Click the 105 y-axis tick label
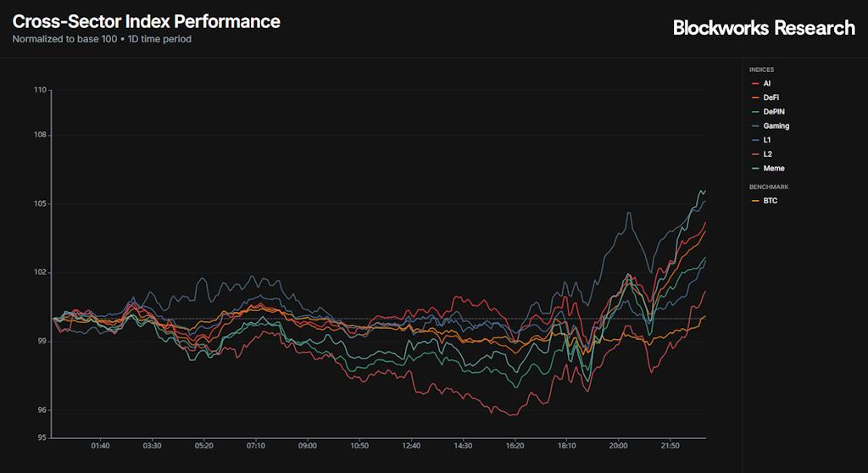Viewport: 868px width, 473px height. pos(40,204)
